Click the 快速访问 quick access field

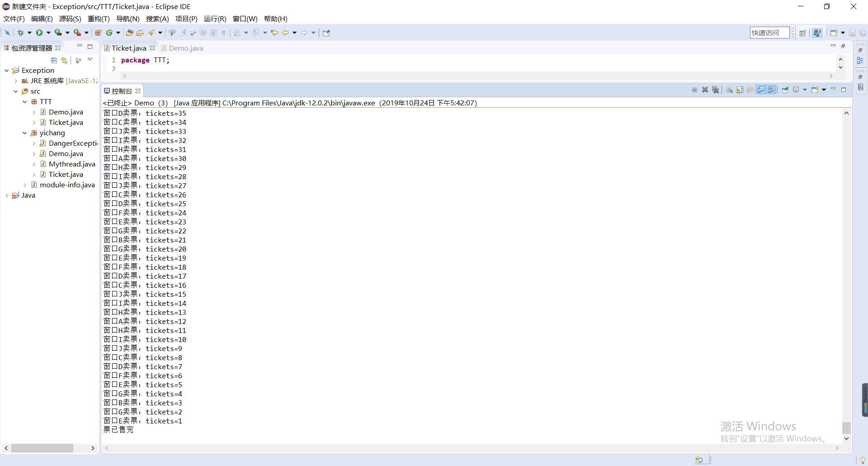pyautogui.click(x=769, y=33)
